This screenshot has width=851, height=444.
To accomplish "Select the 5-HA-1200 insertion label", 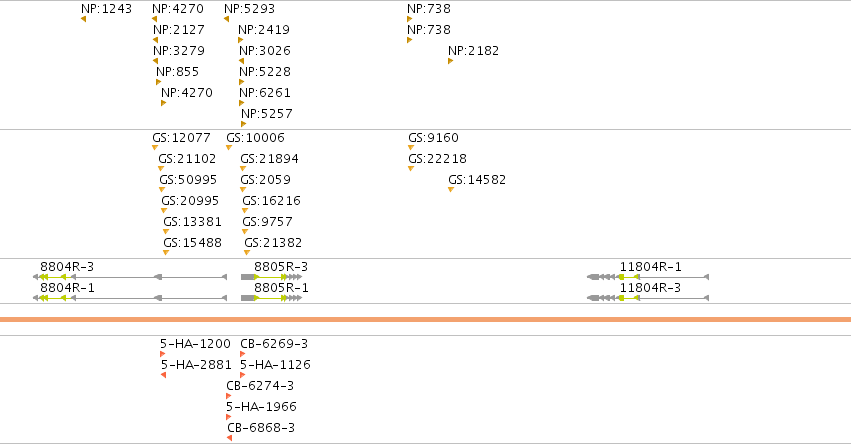I will tap(195, 344).
